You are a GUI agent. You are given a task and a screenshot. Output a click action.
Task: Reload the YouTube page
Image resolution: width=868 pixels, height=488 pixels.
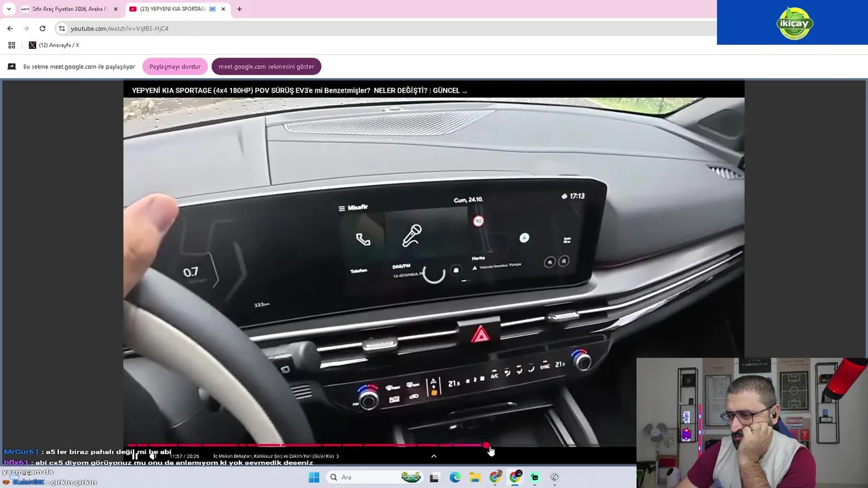pos(42,28)
